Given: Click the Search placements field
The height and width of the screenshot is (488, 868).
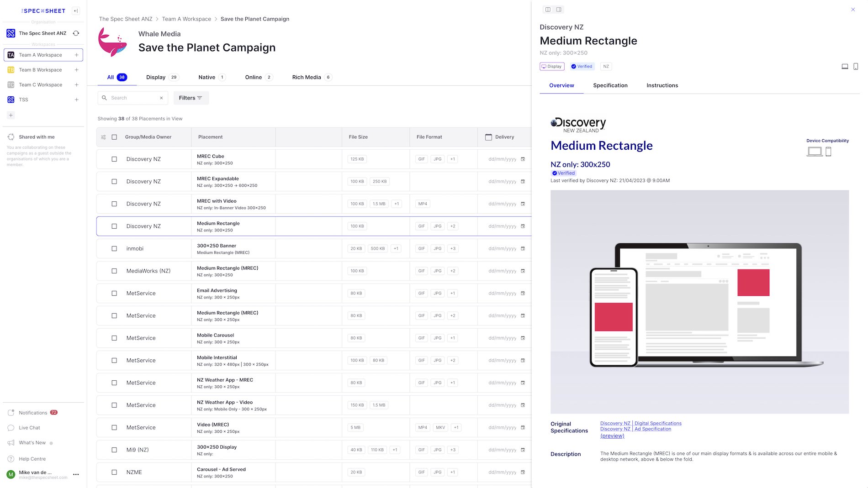Looking at the screenshot, I should click(132, 98).
